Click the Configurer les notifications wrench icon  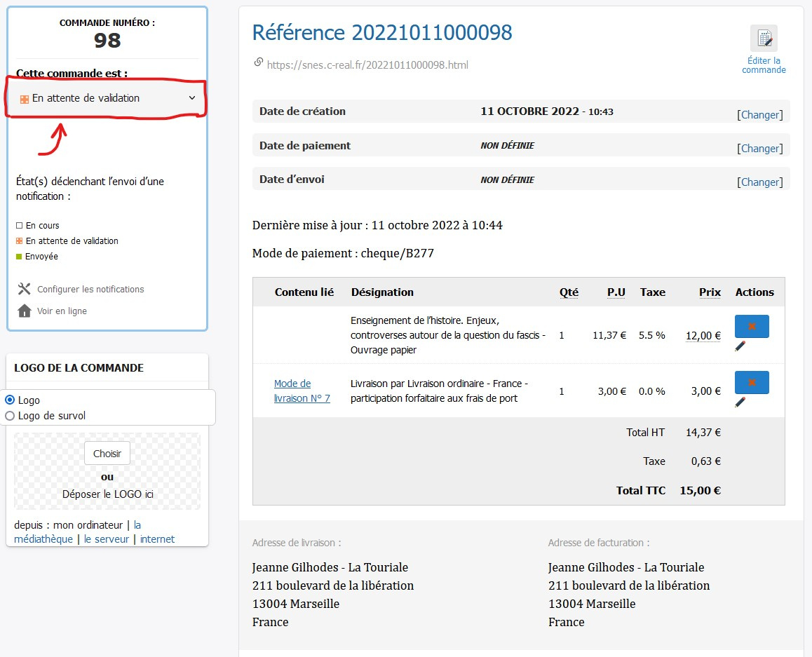[x=25, y=289]
